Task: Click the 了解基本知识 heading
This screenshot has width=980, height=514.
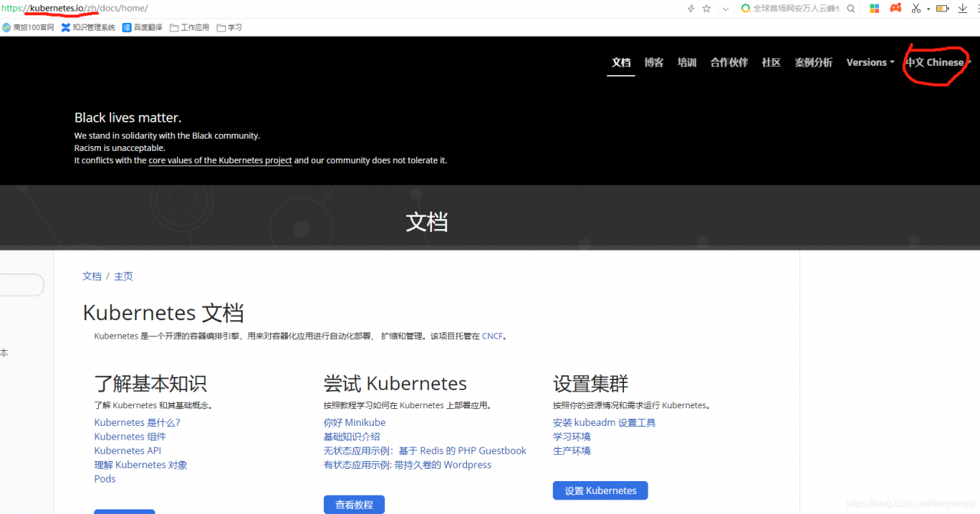Action: (150, 384)
